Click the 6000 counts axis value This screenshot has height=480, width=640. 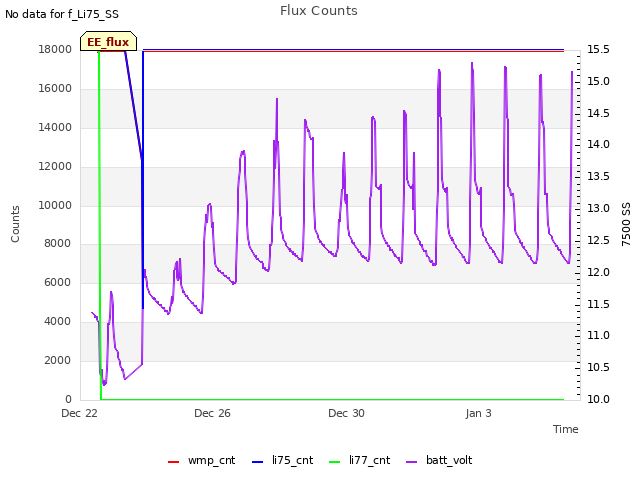pos(58,282)
